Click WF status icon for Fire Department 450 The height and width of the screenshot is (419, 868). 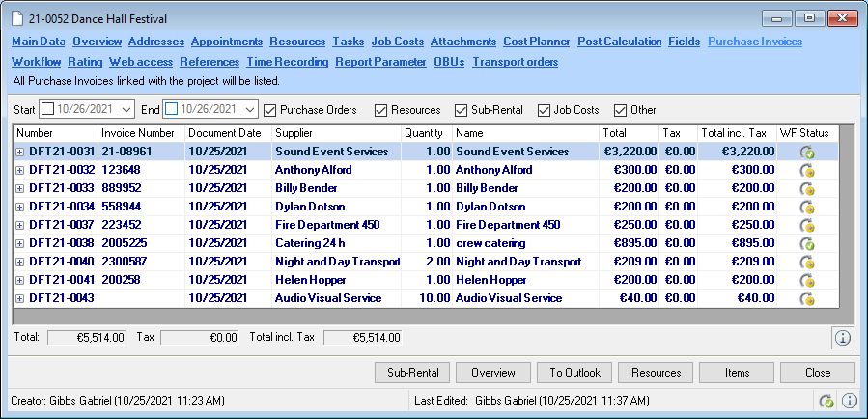point(807,225)
